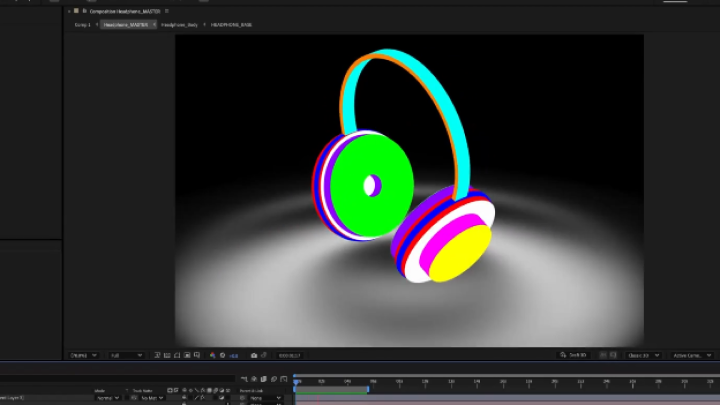Click the current time display in viewer
This screenshot has height=405, width=720.
coord(289,355)
